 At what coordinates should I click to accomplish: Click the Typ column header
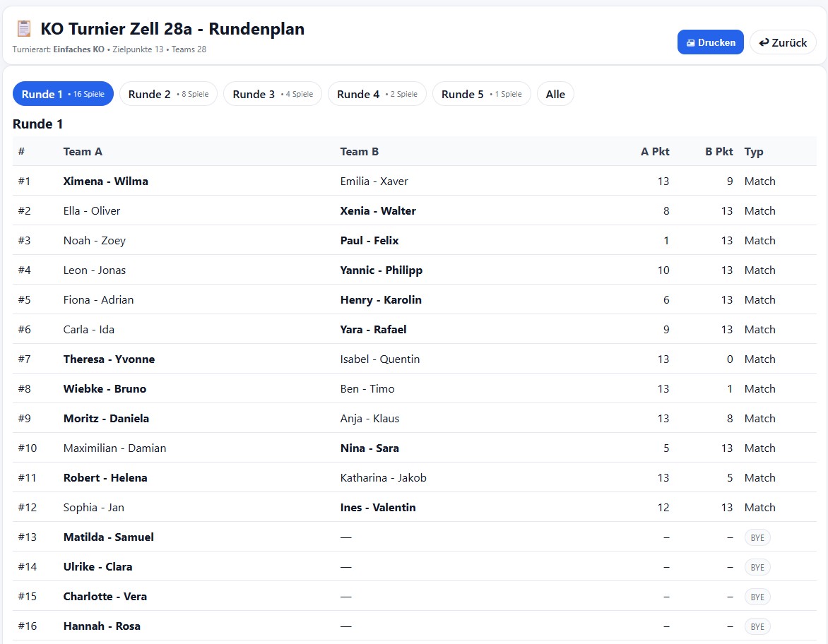754,151
